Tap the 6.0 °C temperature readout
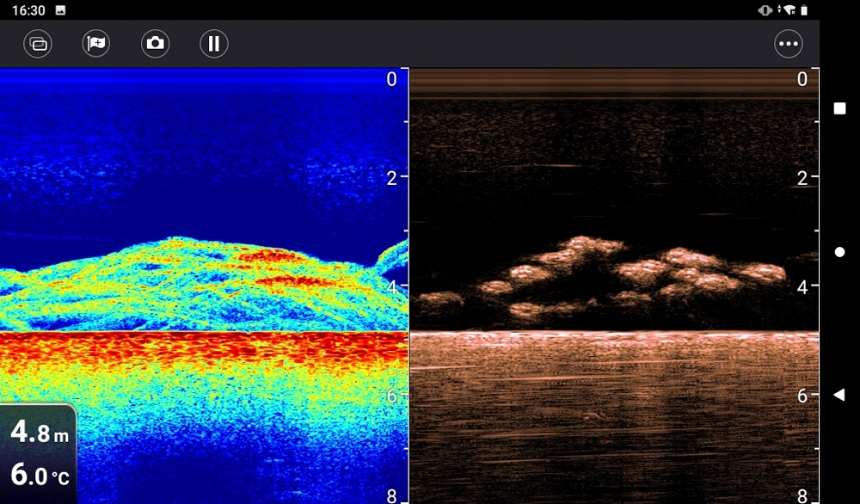The width and height of the screenshot is (860, 504). click(39, 474)
